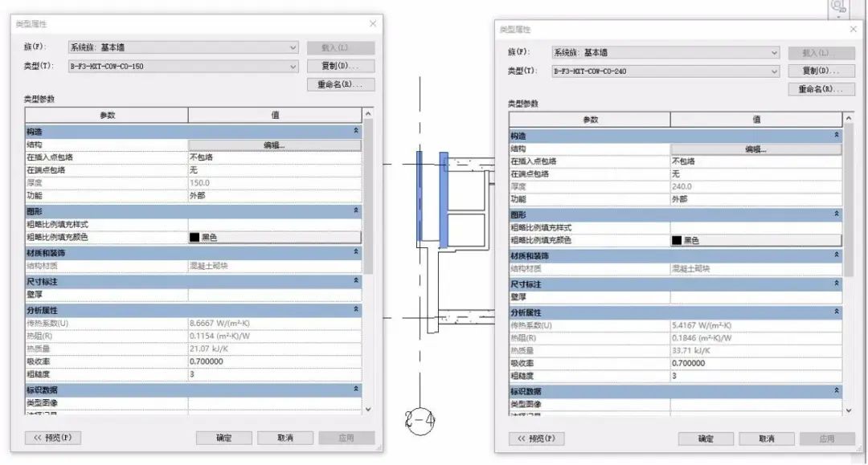Collapse 标识数据 section in the 240 wall dialog
Image resolution: width=868 pixels, height=465 pixels.
point(837,390)
